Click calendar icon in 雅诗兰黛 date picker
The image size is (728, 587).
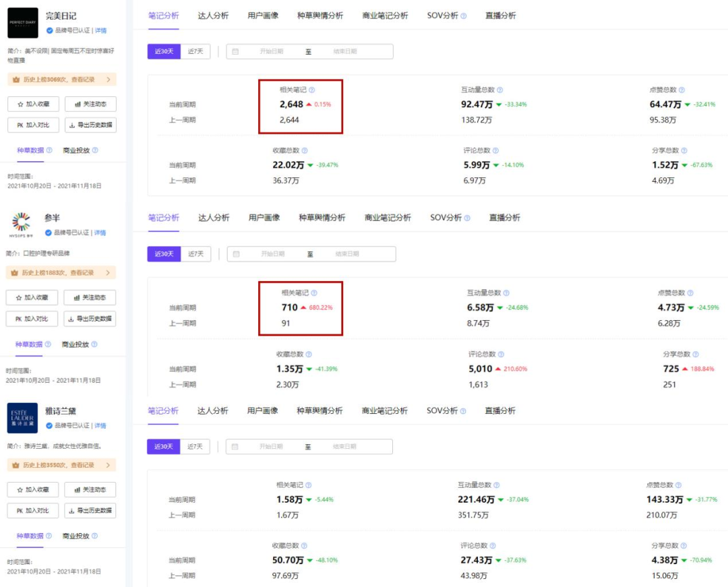point(235,446)
